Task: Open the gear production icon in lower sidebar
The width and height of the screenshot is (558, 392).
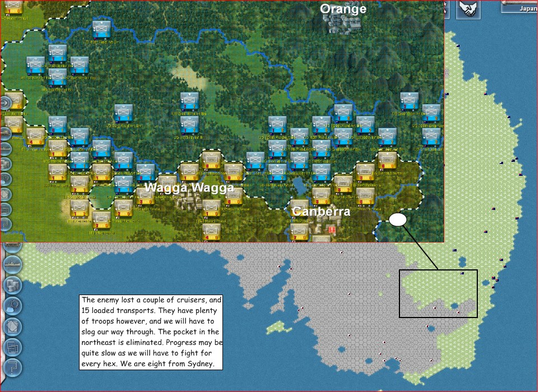Action: coord(12,306)
